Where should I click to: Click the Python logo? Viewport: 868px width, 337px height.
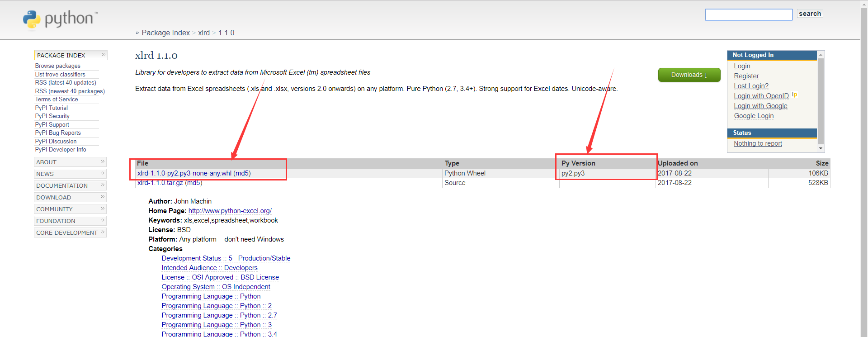pos(60,19)
